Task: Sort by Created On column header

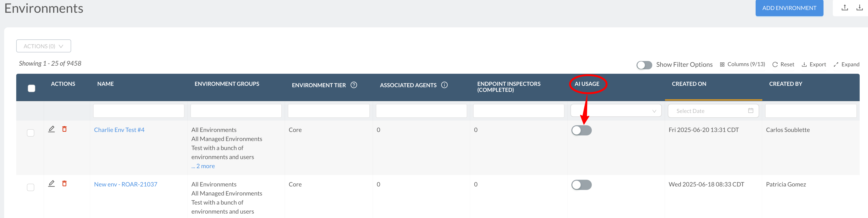Action: click(x=689, y=84)
